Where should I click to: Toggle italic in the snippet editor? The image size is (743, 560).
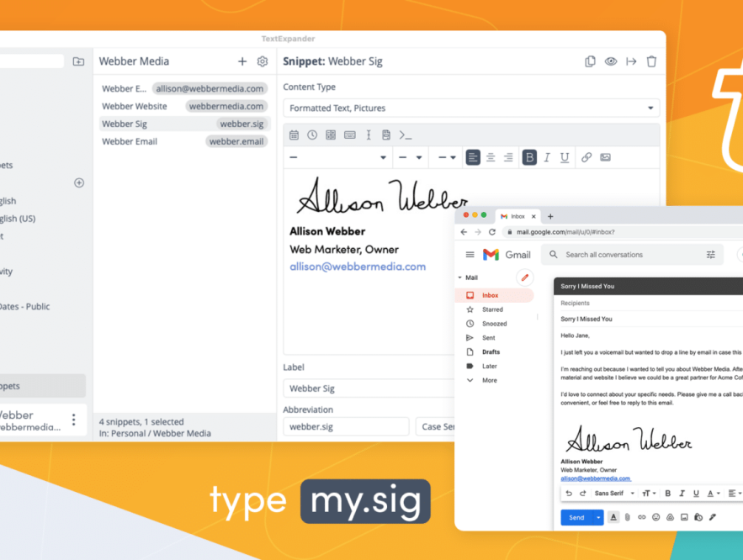click(x=547, y=157)
